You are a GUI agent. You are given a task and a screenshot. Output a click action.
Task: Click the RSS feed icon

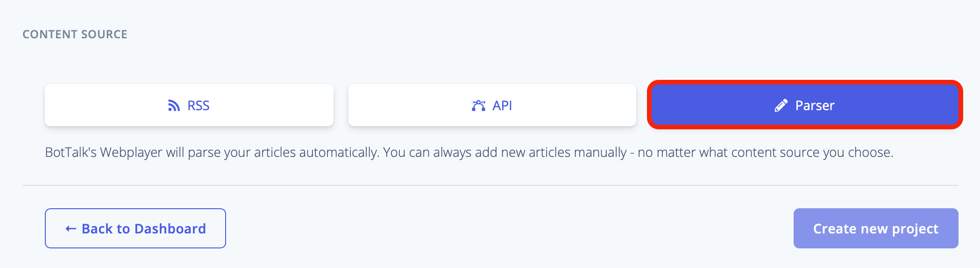point(174,106)
